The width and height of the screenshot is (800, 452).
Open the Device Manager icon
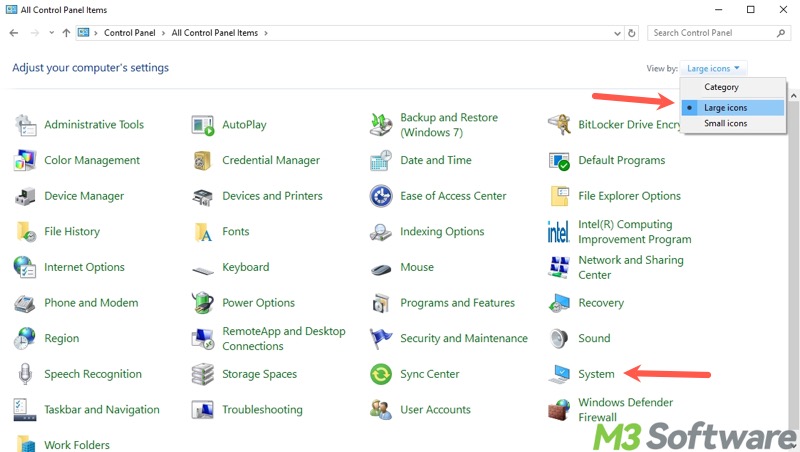25,196
